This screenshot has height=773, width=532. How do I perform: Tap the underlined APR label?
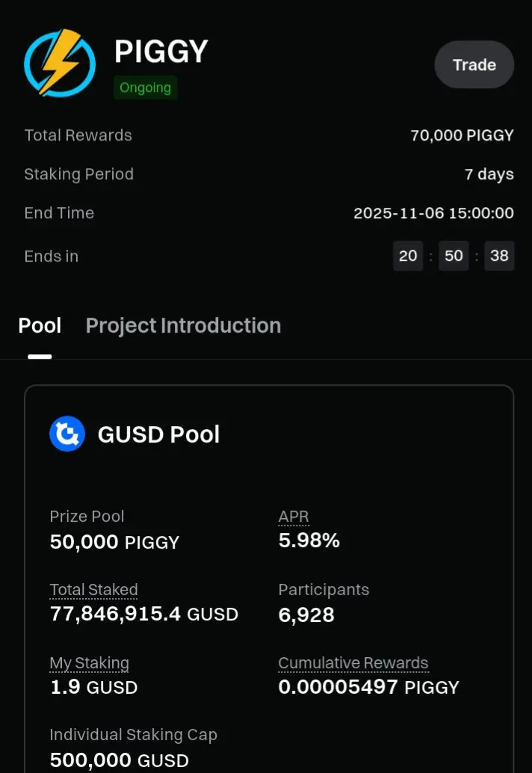294,516
